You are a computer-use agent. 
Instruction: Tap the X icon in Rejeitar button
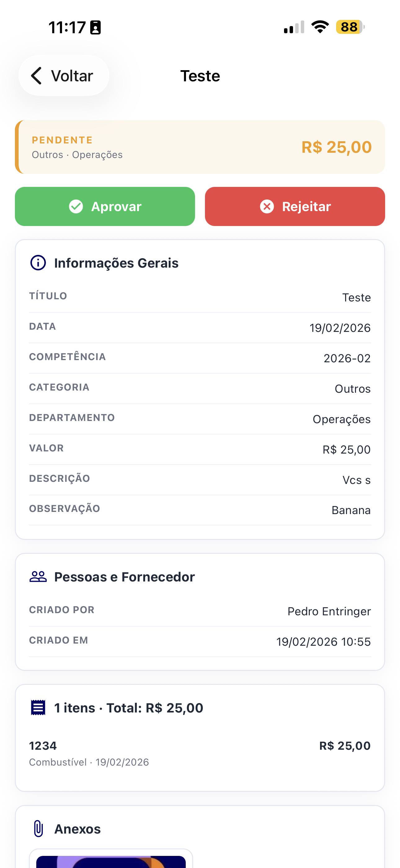tap(267, 206)
